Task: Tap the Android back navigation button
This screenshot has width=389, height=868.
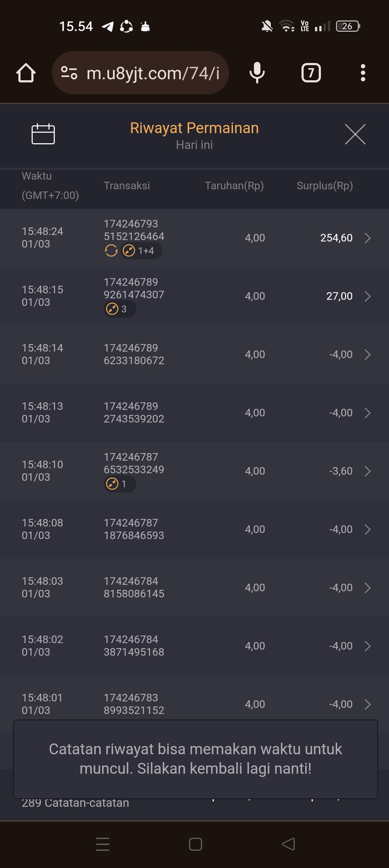Action: pyautogui.click(x=288, y=844)
